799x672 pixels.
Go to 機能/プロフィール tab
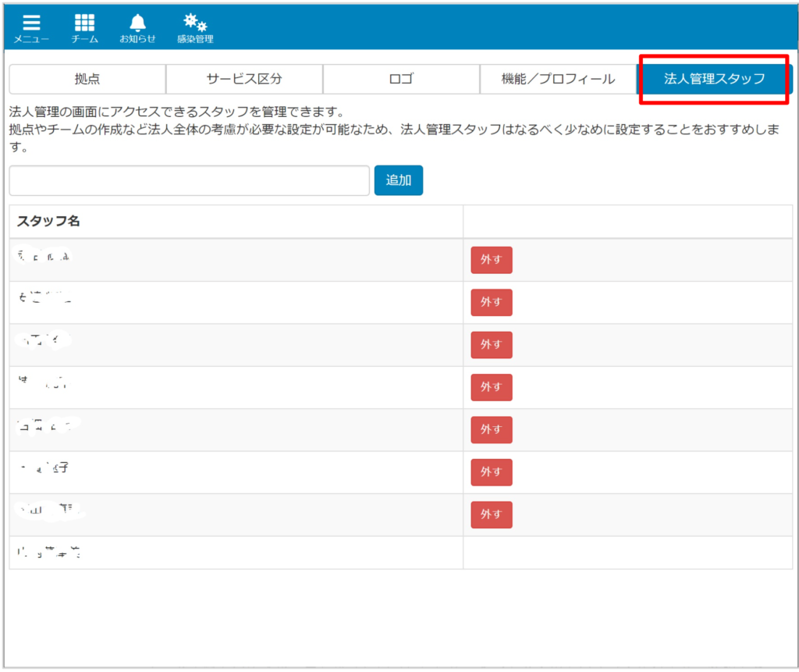coord(558,79)
